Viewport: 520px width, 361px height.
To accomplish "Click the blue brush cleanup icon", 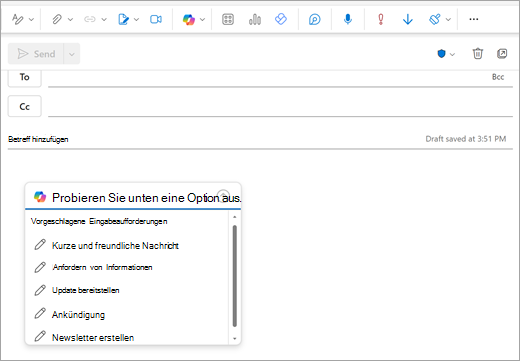I will [435, 19].
